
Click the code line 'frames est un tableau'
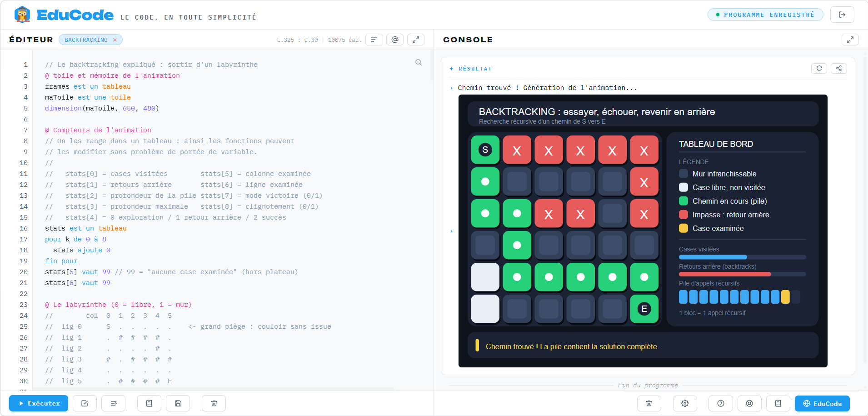[88, 86]
